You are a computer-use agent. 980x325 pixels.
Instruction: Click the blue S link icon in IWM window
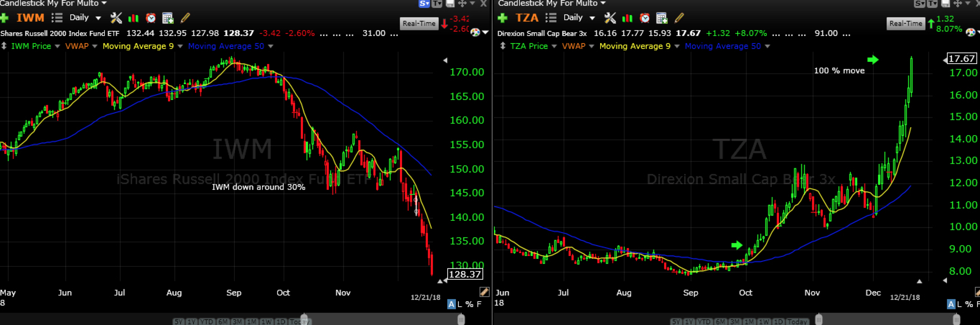click(x=424, y=4)
